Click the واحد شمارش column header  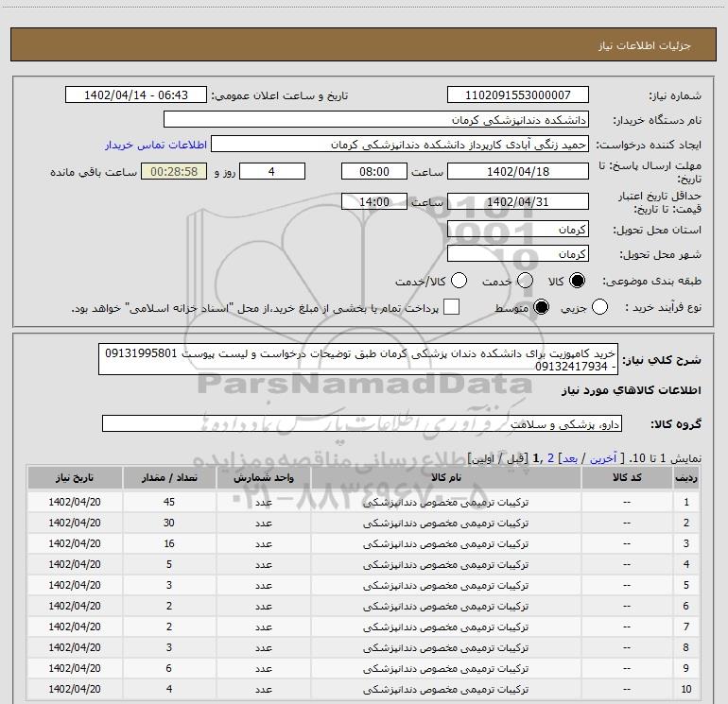tap(263, 477)
